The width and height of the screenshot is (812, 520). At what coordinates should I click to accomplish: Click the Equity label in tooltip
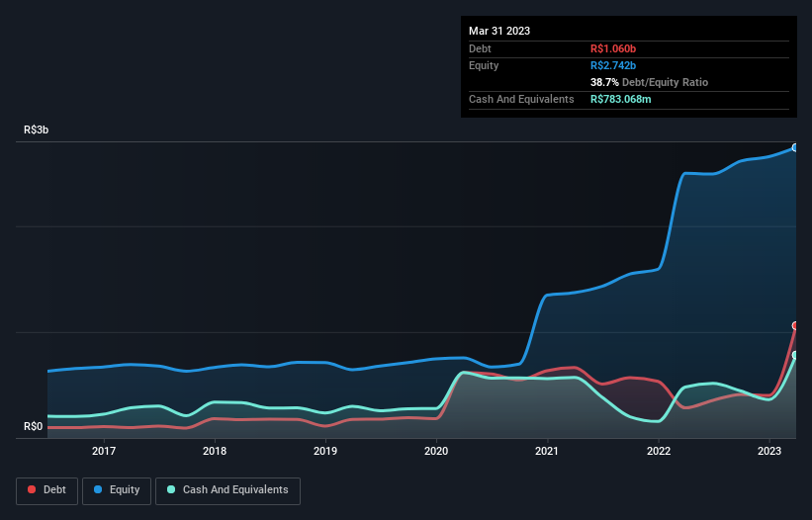tap(484, 65)
